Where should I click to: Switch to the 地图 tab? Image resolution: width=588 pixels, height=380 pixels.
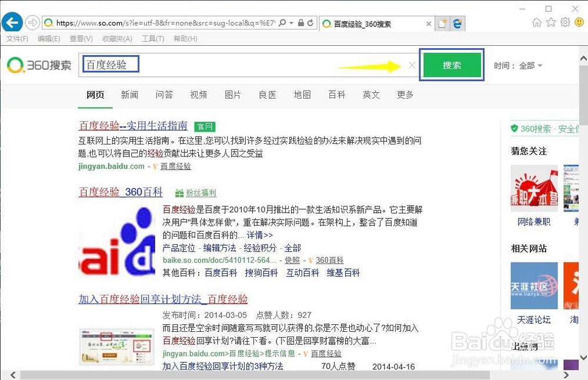(x=302, y=95)
